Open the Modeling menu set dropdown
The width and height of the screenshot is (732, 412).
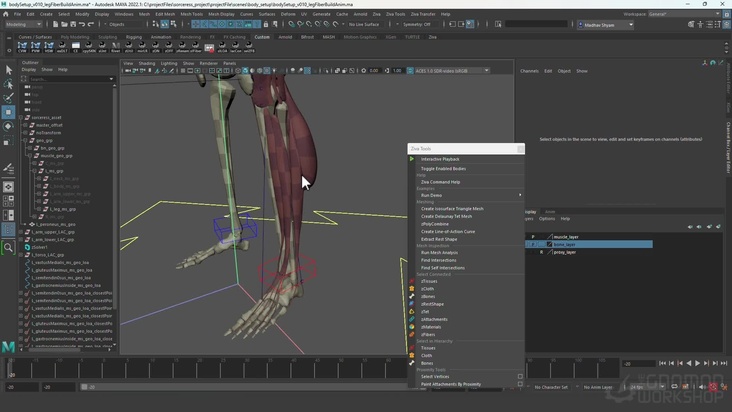click(x=23, y=24)
